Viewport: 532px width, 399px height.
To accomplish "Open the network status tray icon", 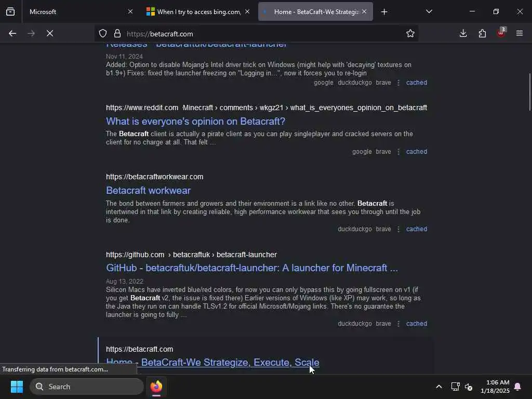I will [455, 387].
